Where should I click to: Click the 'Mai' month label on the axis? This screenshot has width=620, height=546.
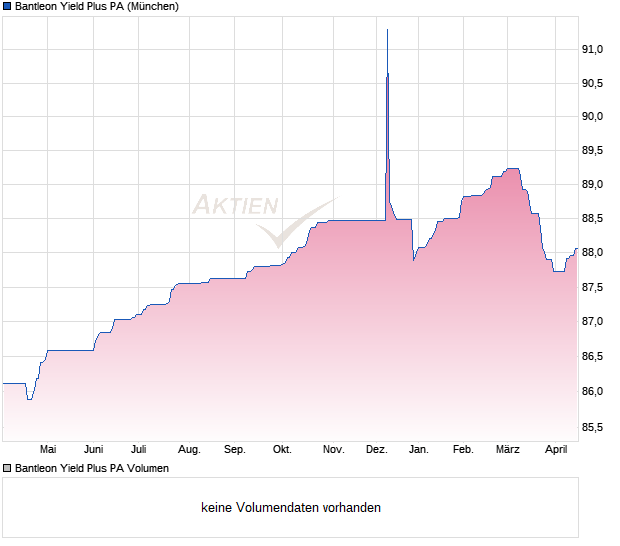(48, 450)
